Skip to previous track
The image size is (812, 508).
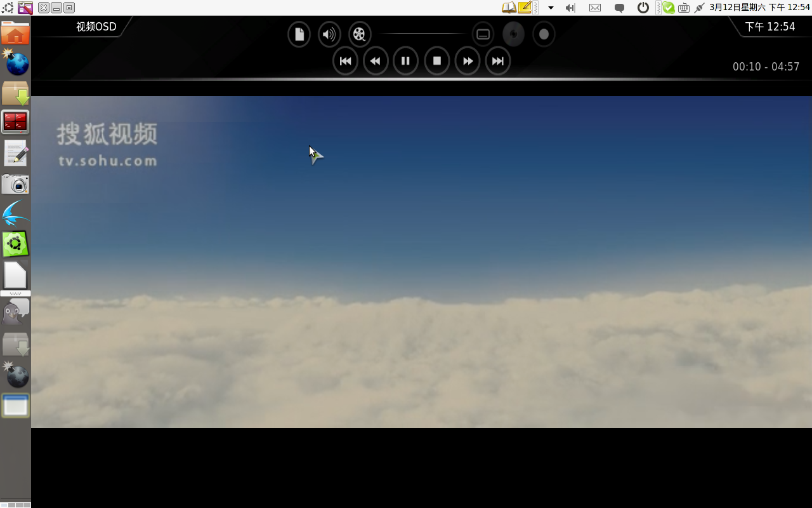click(x=345, y=62)
